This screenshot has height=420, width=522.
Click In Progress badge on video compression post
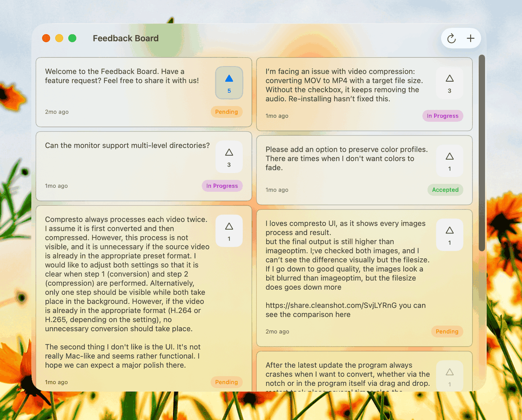coord(442,116)
